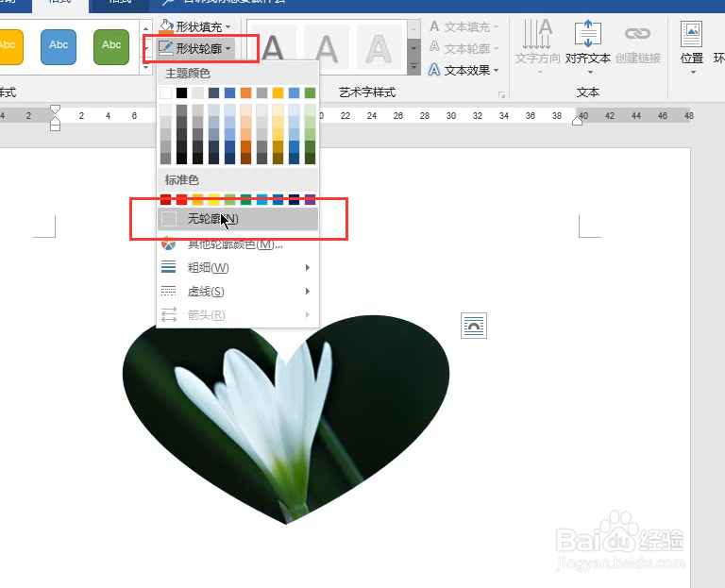Click the Align Text (对齐文本) icon

[588, 34]
